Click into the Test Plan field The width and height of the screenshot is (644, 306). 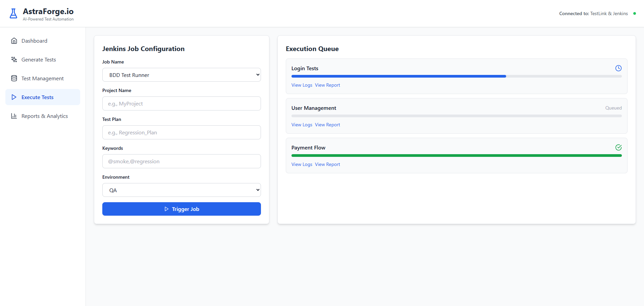tap(181, 132)
